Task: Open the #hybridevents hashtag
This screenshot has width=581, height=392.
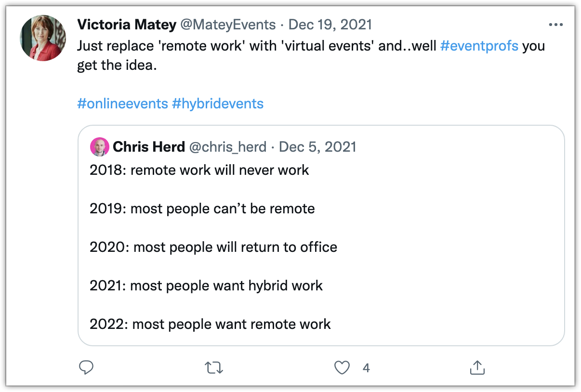Action: 218,104
